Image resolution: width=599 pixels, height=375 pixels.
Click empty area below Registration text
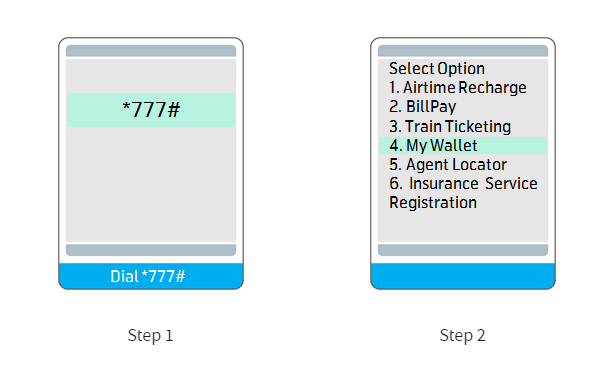pyautogui.click(x=463, y=226)
